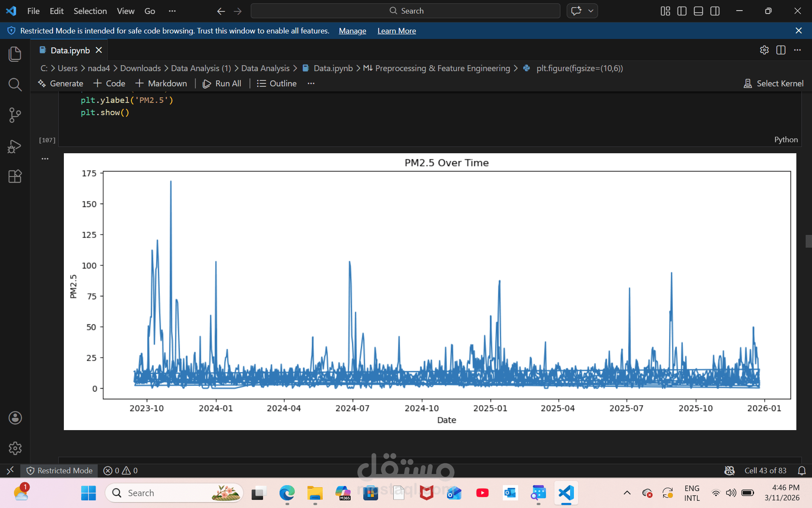Click the vertical scrollbar marker

coord(808,241)
